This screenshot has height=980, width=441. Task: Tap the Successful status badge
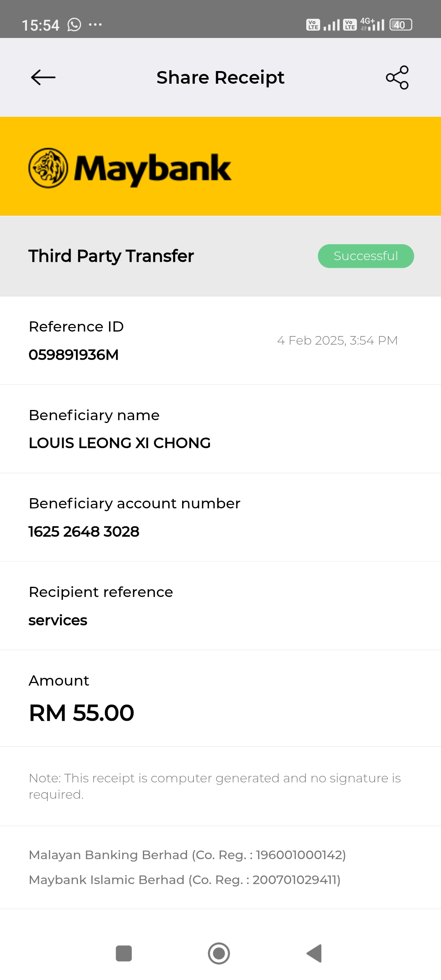click(365, 256)
